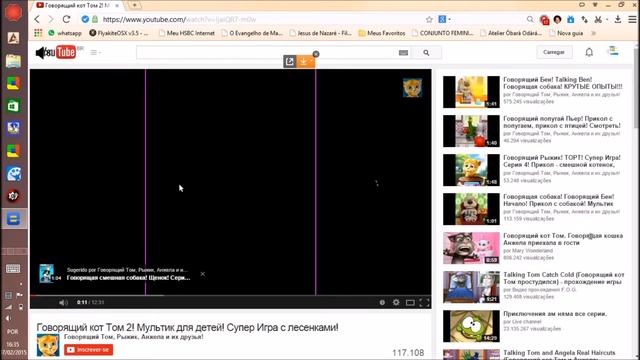Image resolution: width=640 pixels, height=360 pixels.
Task: Open Talking Tom Catch Cold video
Action: [564, 278]
